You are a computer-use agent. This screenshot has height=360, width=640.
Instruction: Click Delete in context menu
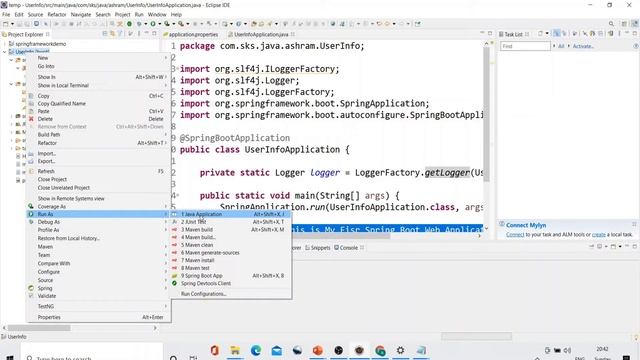tap(98, 119)
